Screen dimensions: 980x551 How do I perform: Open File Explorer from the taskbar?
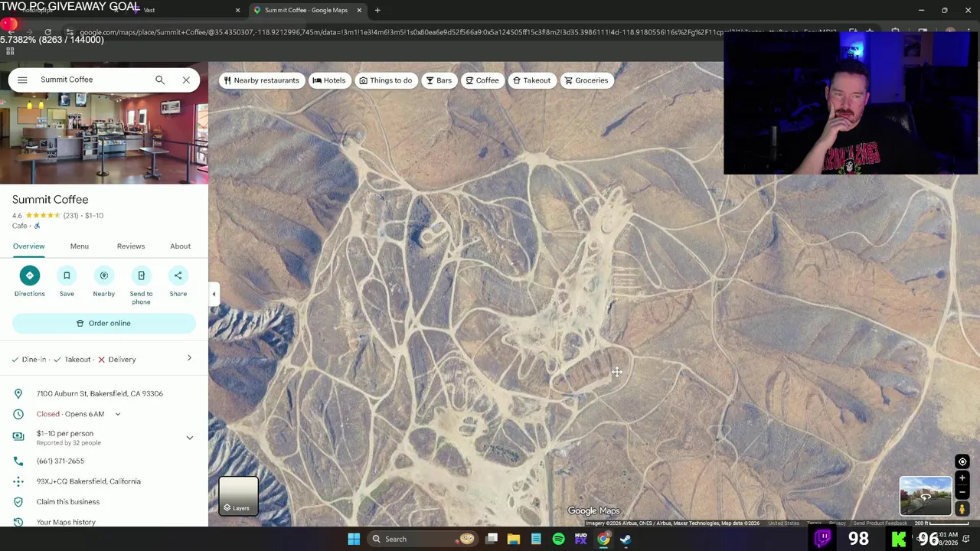(514, 539)
